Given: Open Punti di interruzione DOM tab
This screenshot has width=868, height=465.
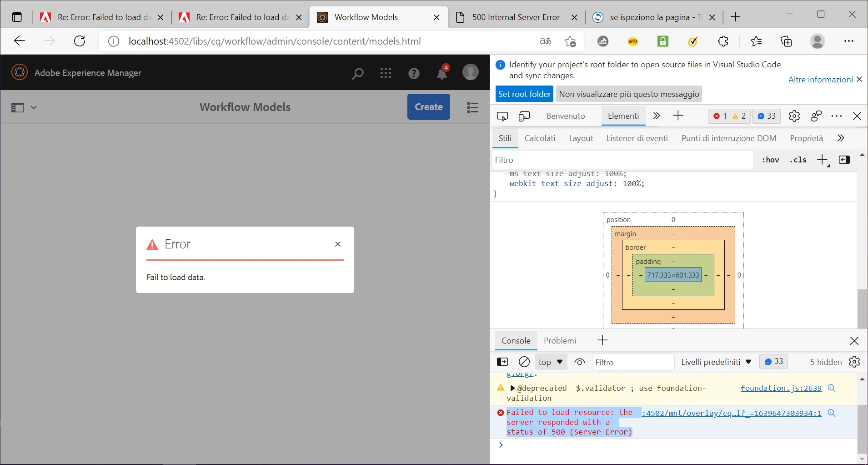Looking at the screenshot, I should pos(728,138).
